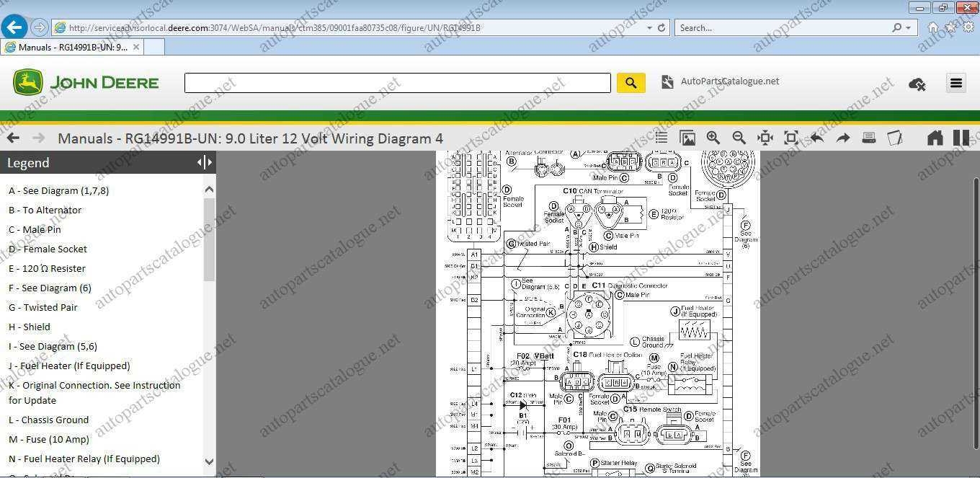980x478 pixels.
Task: Select legend 'G - Twisted Pair'
Action: pos(43,307)
